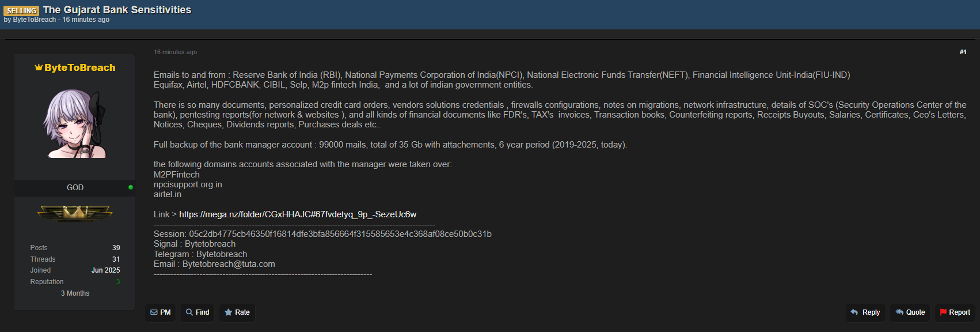The width and height of the screenshot is (980, 332).
Task: Click the 3 Months label
Action: coord(75,293)
